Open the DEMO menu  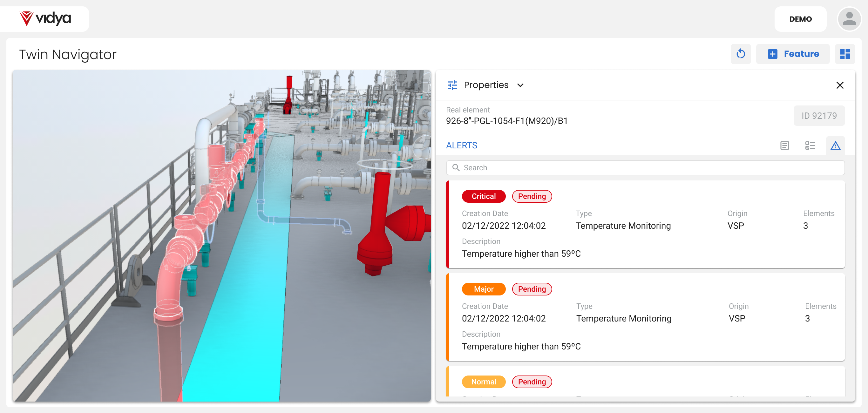(x=800, y=19)
